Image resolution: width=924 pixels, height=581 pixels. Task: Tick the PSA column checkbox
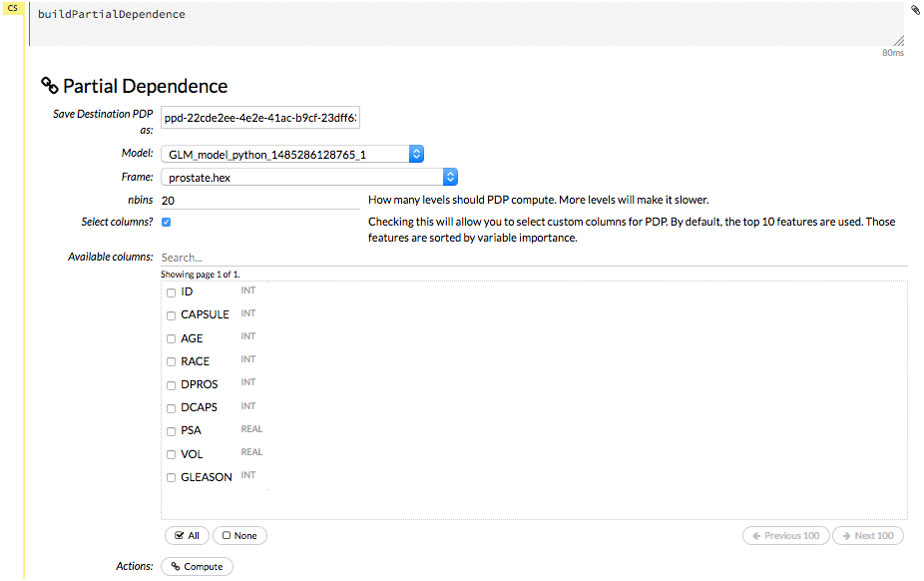coord(171,431)
